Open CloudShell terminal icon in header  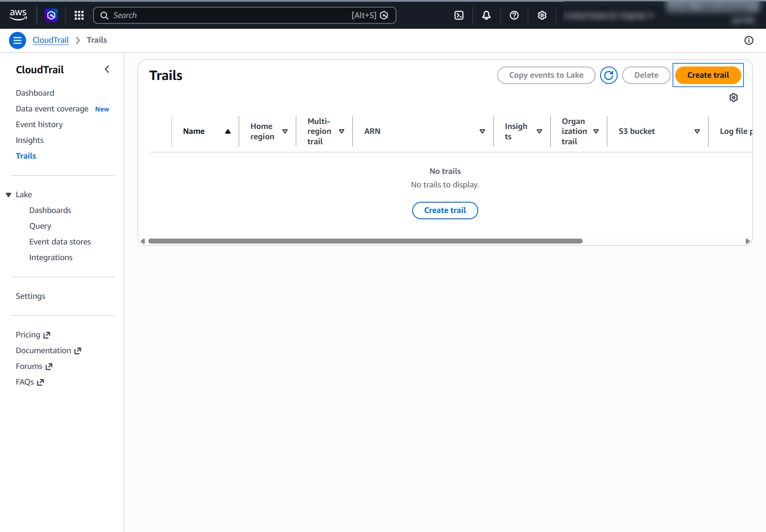pos(459,15)
